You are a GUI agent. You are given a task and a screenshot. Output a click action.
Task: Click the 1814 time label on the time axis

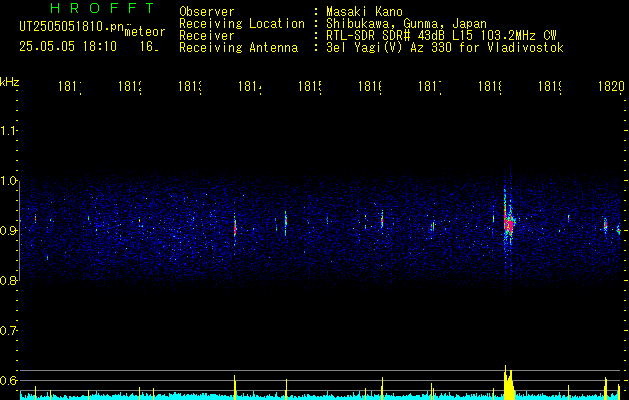tap(250, 86)
